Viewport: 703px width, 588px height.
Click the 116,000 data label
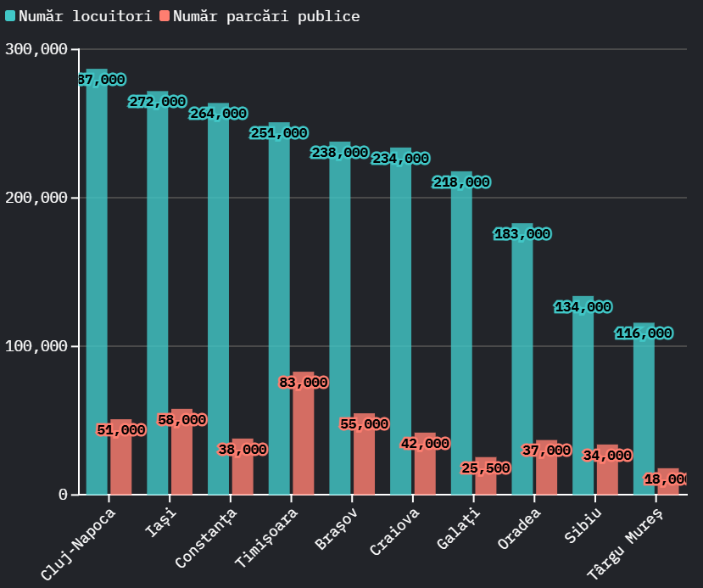click(644, 333)
